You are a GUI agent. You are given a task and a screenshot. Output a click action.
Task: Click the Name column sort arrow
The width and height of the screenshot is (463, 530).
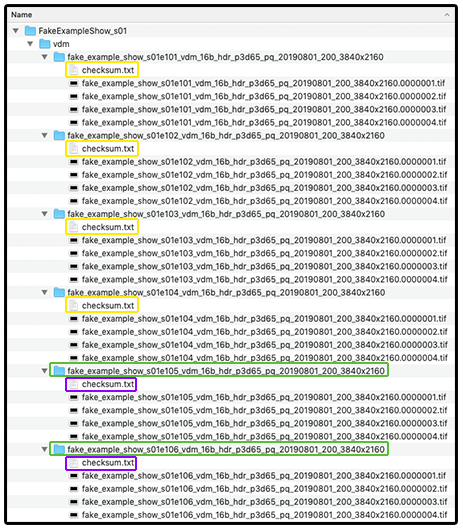[x=447, y=15]
